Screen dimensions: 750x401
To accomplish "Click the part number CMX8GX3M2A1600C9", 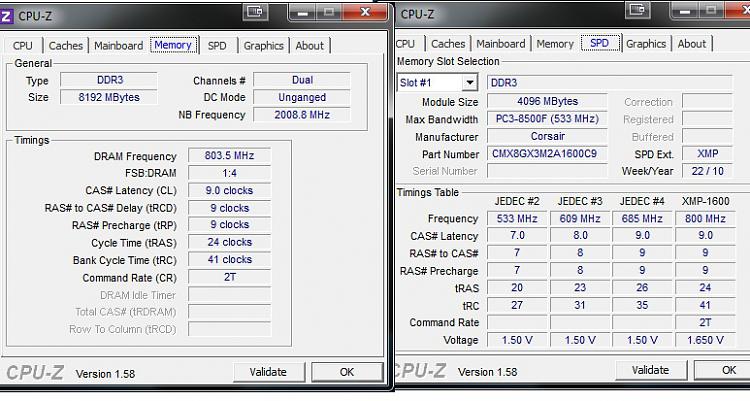I will [x=547, y=154].
